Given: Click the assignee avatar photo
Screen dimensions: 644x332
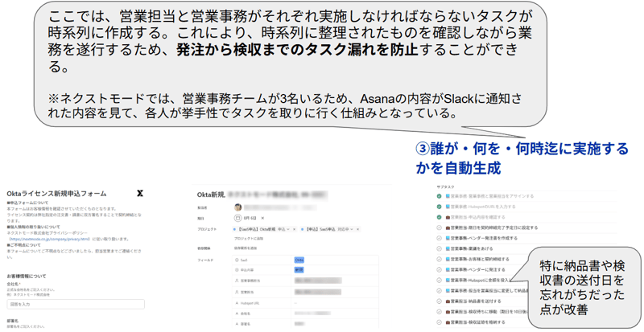Looking at the screenshot, I should click(237, 207).
